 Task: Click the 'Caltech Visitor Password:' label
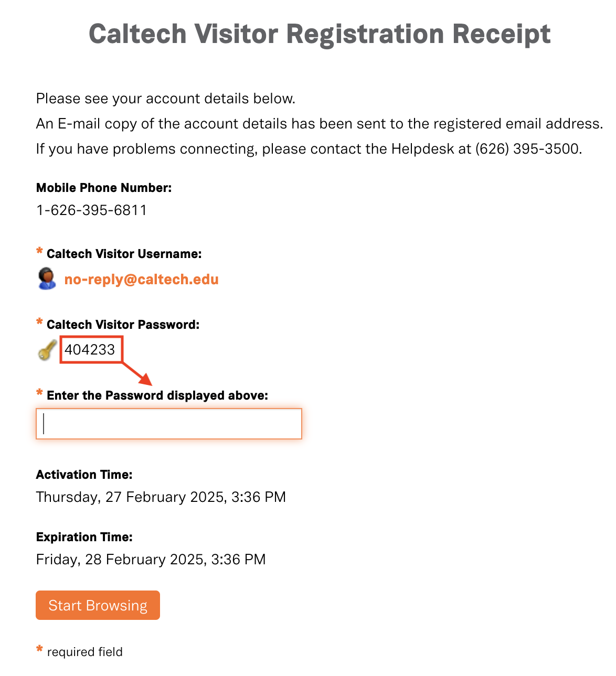click(123, 325)
